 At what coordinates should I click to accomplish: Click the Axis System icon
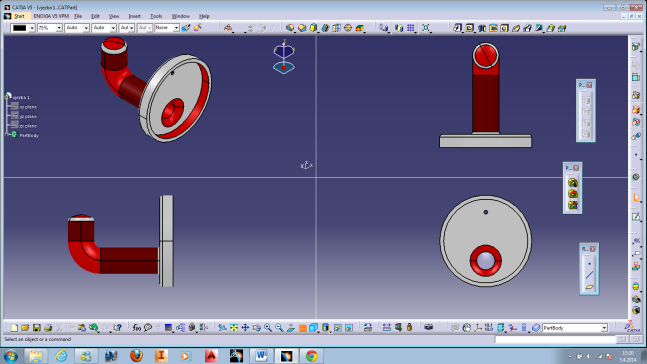tap(478, 328)
